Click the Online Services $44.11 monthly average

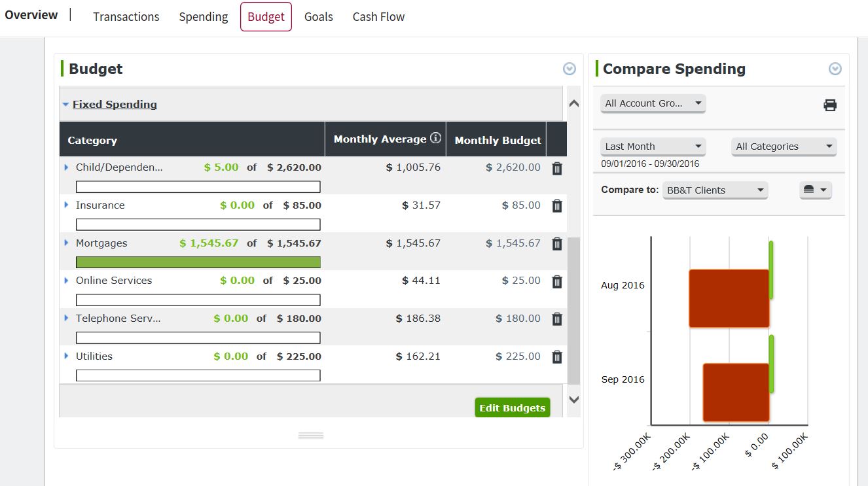pyautogui.click(x=421, y=281)
